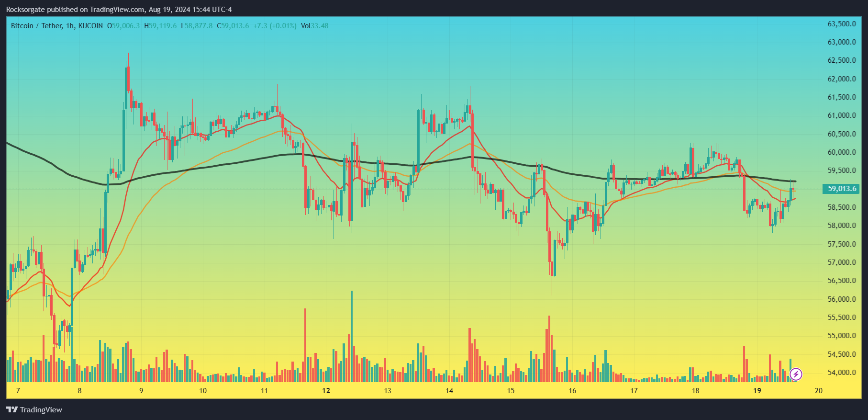
Task: Click the 56,500.0 price axis label
Action: (842, 281)
